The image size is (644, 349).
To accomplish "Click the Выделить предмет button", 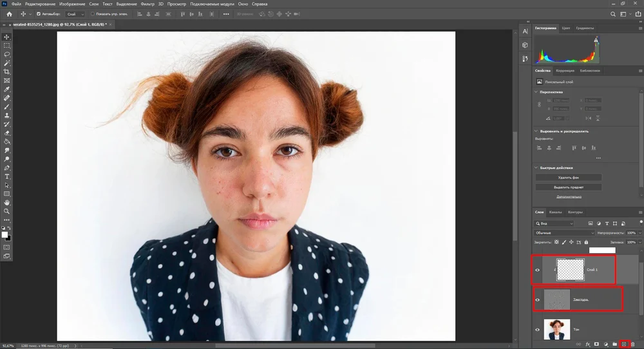I will [x=568, y=187].
